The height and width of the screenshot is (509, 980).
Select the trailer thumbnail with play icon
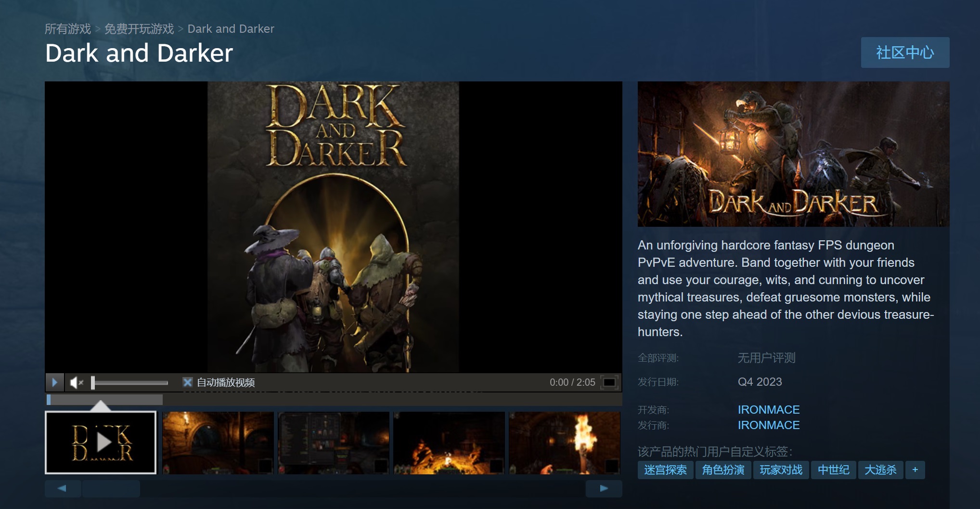(101, 442)
